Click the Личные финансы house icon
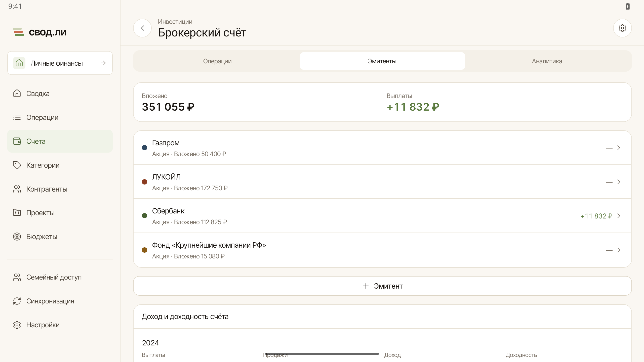This screenshot has width=644, height=362. click(19, 63)
